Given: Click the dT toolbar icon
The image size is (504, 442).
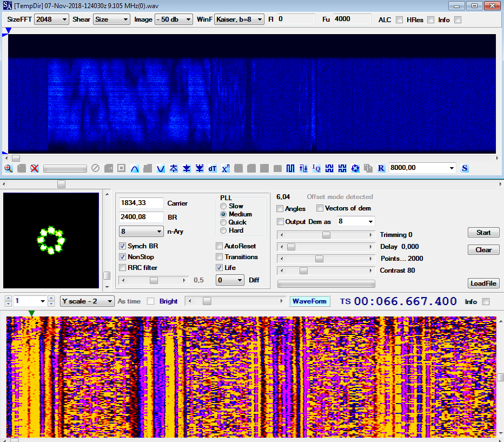Looking at the screenshot, I should click(x=213, y=168).
